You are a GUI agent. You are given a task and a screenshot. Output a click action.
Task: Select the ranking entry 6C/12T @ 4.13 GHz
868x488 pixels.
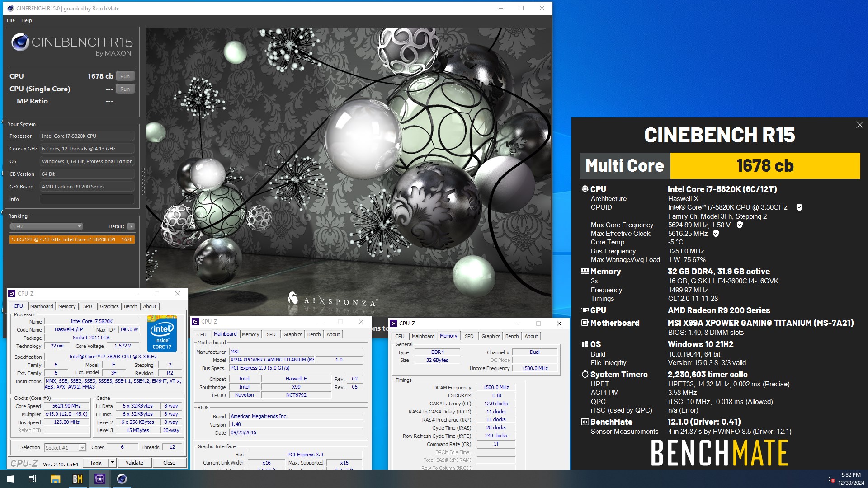tap(72, 239)
